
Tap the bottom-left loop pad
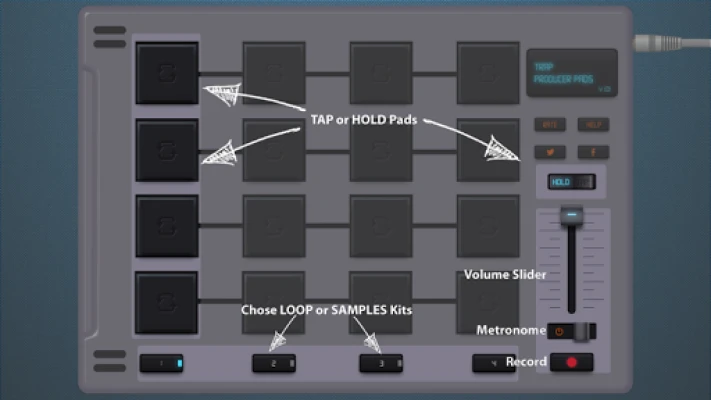click(166, 302)
